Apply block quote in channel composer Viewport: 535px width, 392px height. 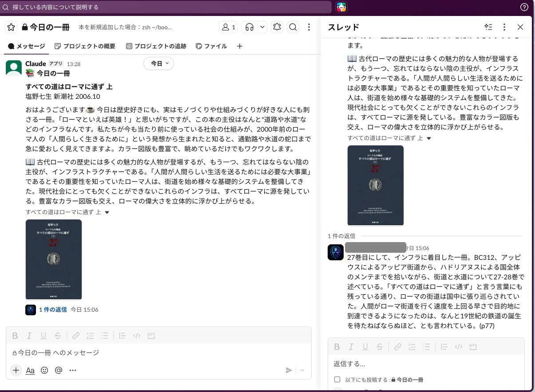[123, 336]
